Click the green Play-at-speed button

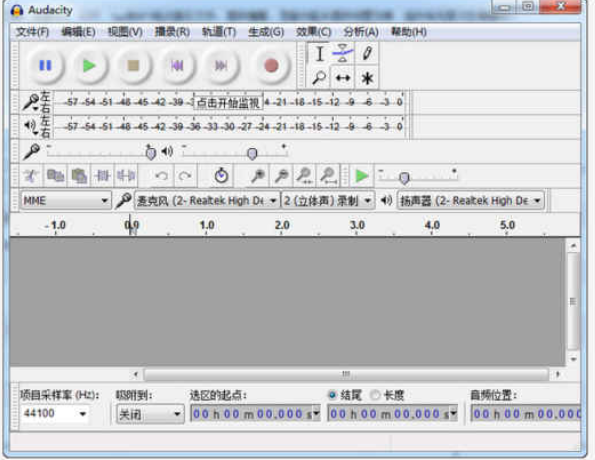(x=361, y=176)
